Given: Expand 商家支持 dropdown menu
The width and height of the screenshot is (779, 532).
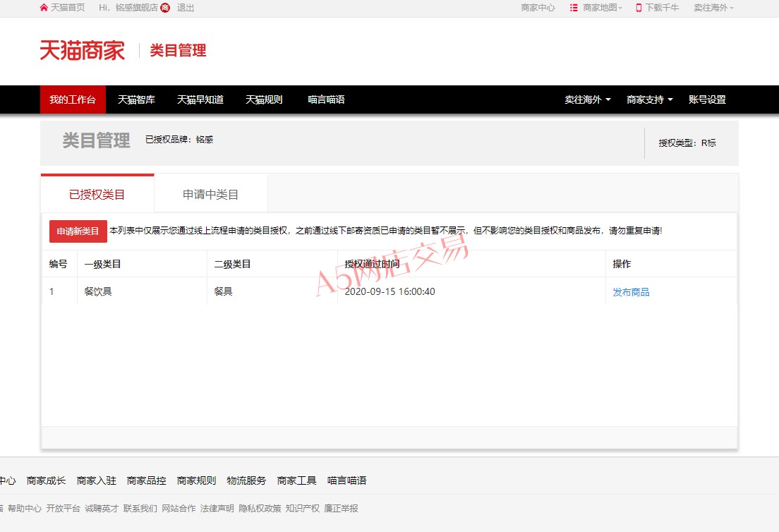Looking at the screenshot, I should tap(650, 99).
